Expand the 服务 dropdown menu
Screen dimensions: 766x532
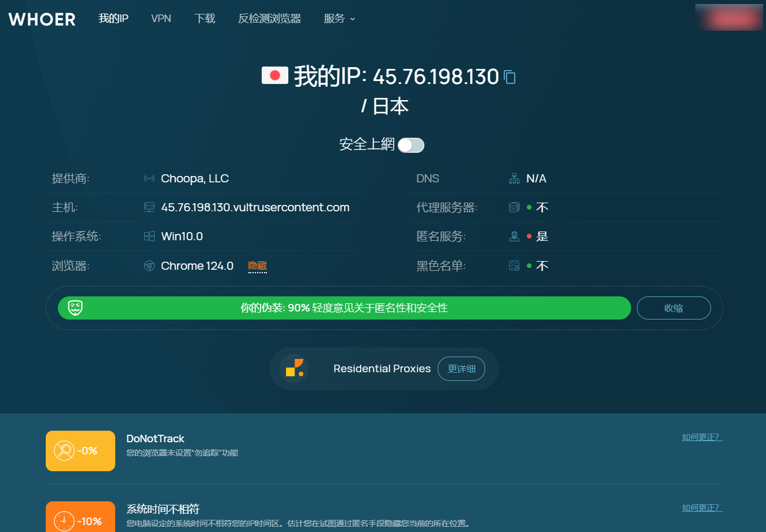(x=339, y=19)
